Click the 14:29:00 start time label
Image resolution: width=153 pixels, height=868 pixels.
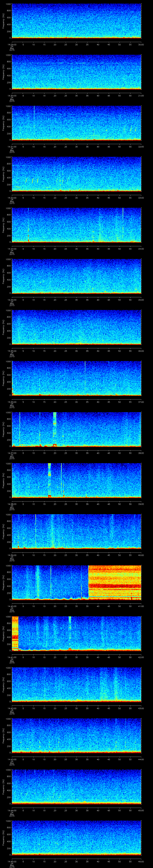[12, 44]
